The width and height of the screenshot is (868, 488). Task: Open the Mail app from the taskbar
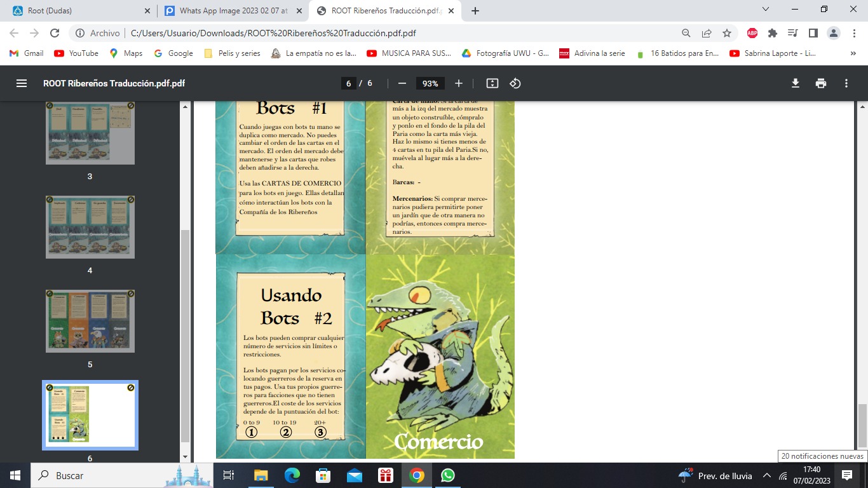(x=355, y=475)
